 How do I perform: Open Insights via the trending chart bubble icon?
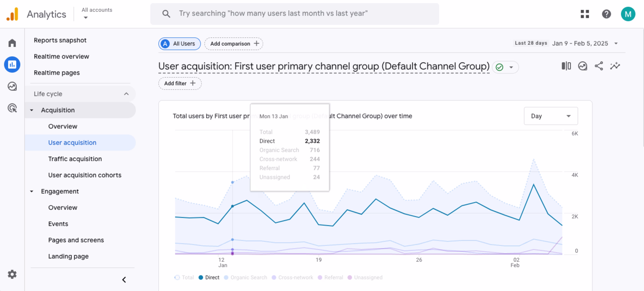(582, 66)
